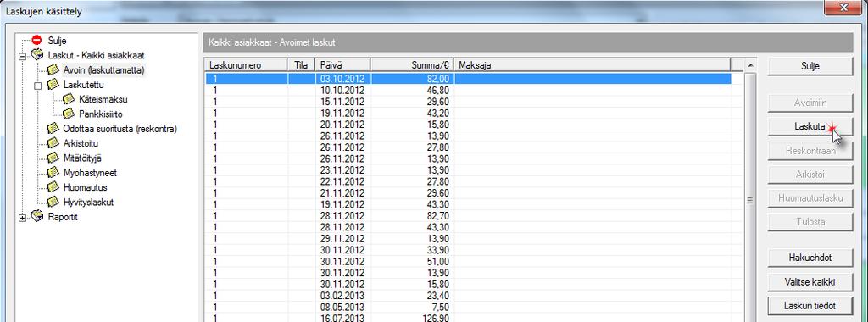Click the Myöhästyneet folder icon
Screen dimensions: 868x322
[x=53, y=172]
